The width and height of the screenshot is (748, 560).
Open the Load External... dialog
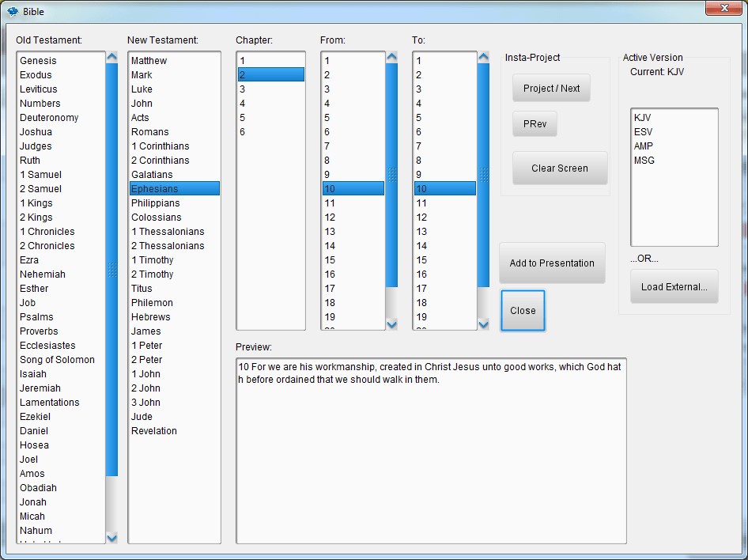pos(674,287)
